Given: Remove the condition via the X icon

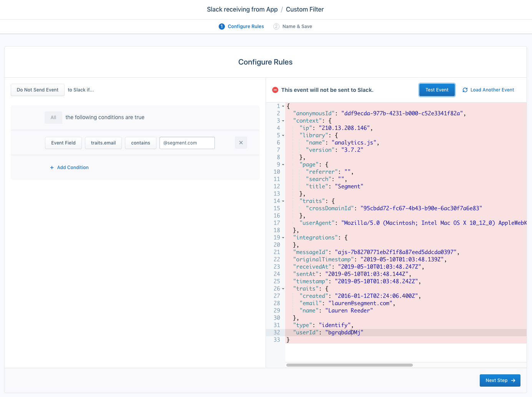Looking at the screenshot, I should pos(241,142).
